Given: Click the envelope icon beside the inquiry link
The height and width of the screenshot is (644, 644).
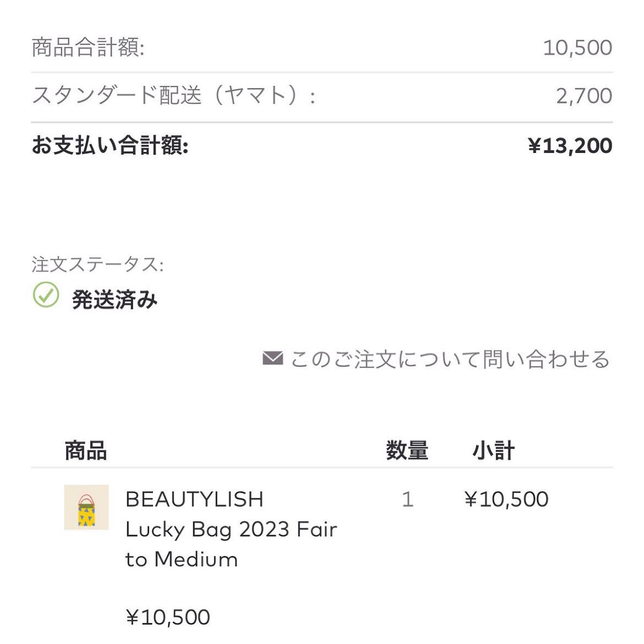Looking at the screenshot, I should [x=273, y=358].
